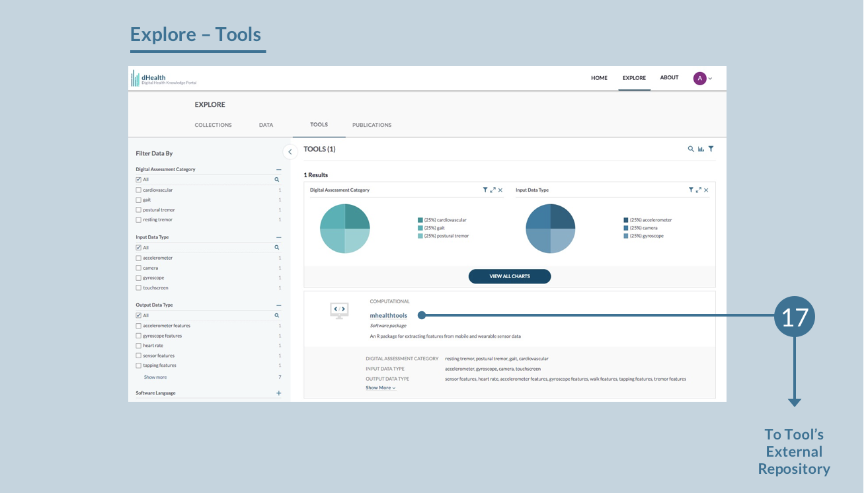Image resolution: width=868 pixels, height=493 pixels.
Task: Click the computational tool monitor icon
Action: click(x=339, y=310)
